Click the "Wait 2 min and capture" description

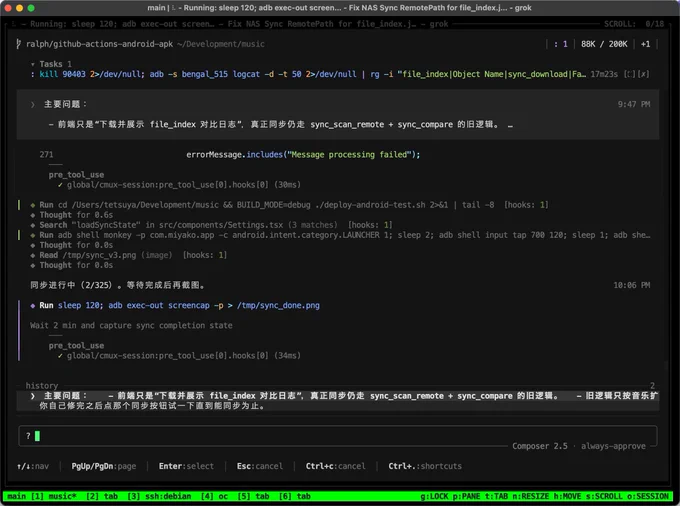[x=131, y=326]
